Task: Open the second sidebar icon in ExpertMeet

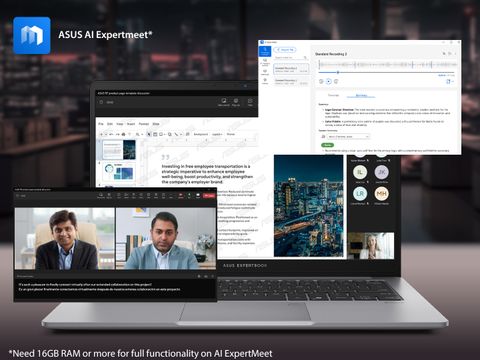Action: 265,62
